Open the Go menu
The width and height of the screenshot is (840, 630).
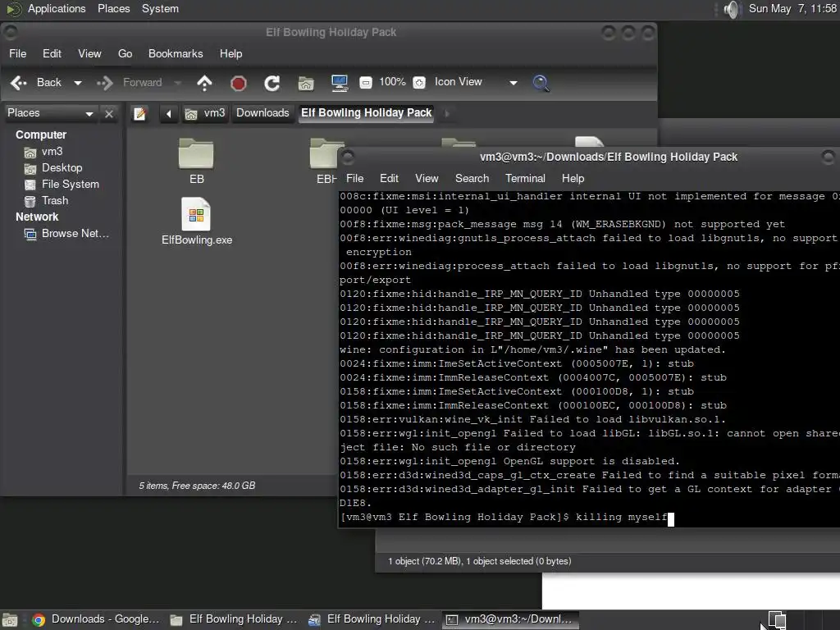point(125,53)
